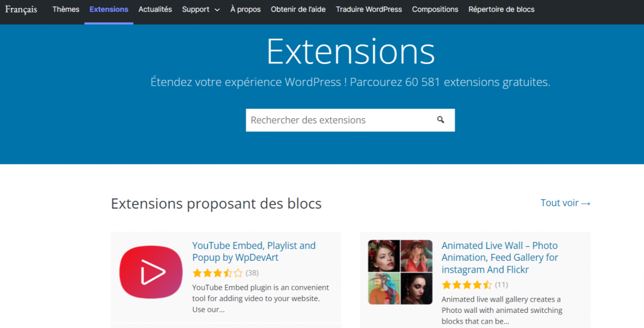Expand the Support dropdown menu
The width and height of the screenshot is (644, 328).
pos(201,9)
